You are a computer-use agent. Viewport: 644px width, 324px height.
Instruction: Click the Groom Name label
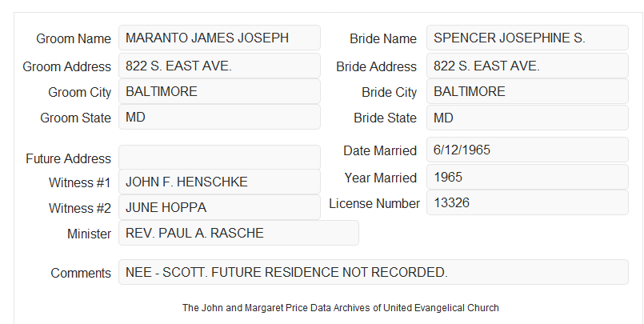point(74,38)
